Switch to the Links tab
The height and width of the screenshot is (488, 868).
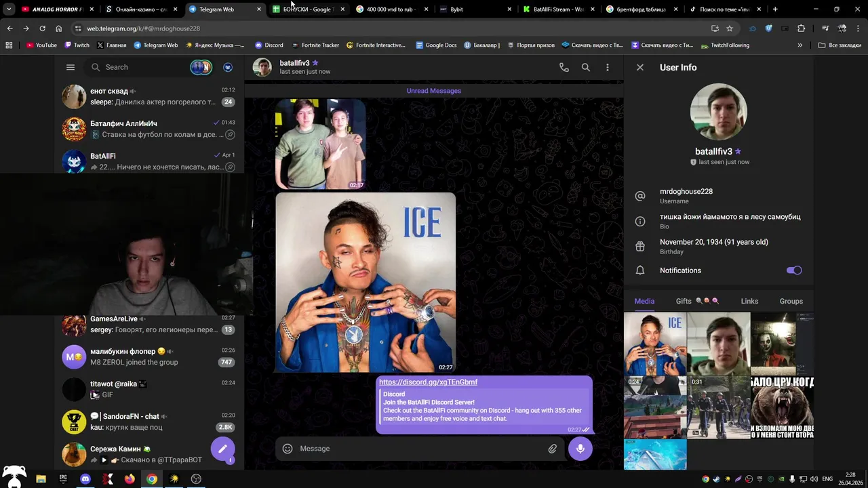point(749,301)
